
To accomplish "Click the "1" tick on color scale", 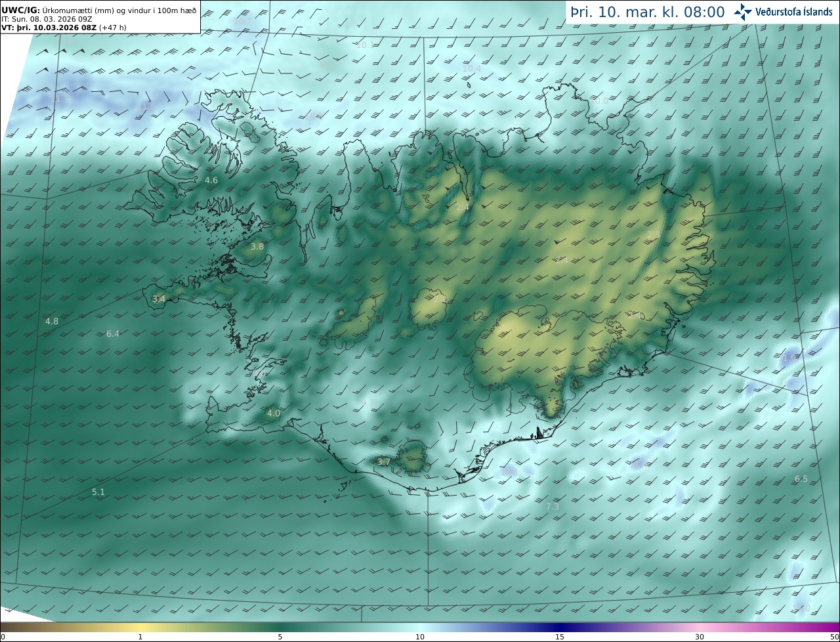I will [x=140, y=637].
